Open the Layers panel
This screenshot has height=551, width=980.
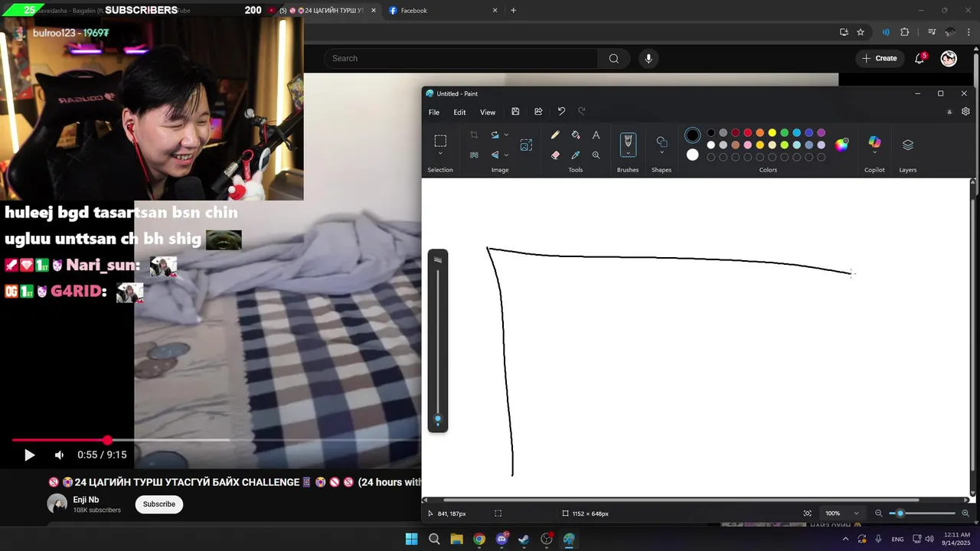(908, 145)
